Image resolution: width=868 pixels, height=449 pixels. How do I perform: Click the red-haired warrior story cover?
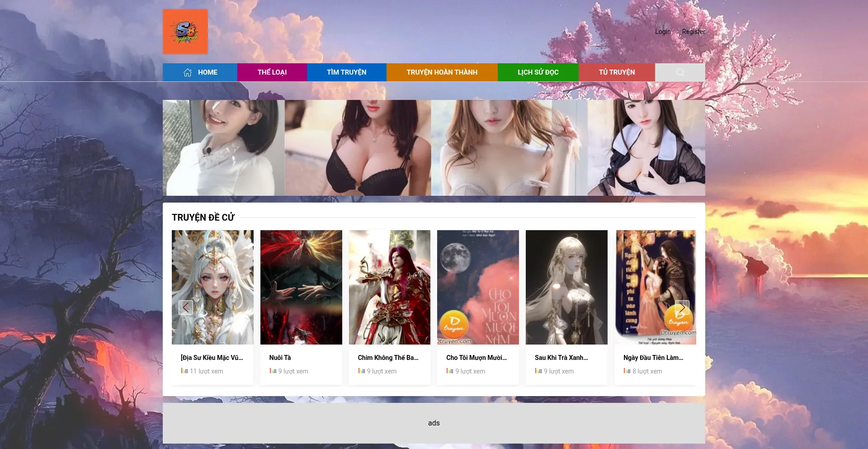point(390,287)
